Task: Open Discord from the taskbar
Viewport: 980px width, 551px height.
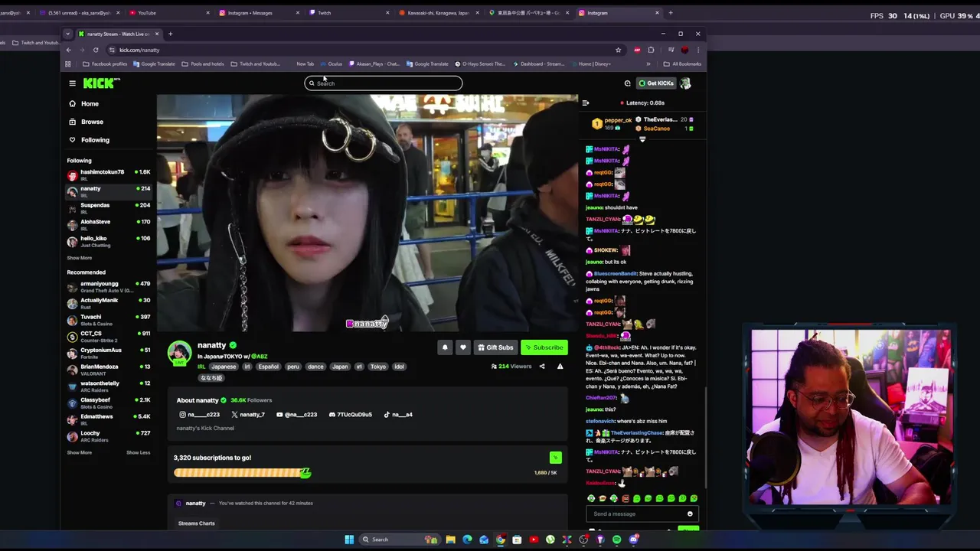Action: tap(633, 540)
